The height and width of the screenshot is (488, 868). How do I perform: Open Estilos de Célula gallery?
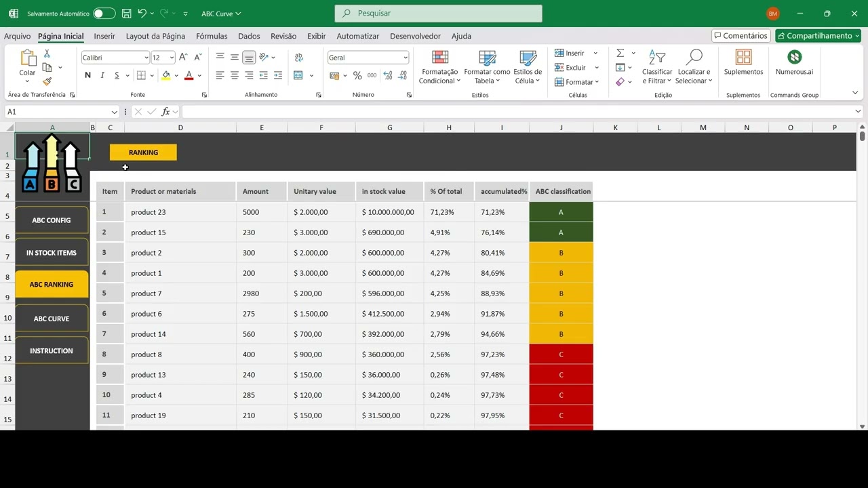click(528, 67)
